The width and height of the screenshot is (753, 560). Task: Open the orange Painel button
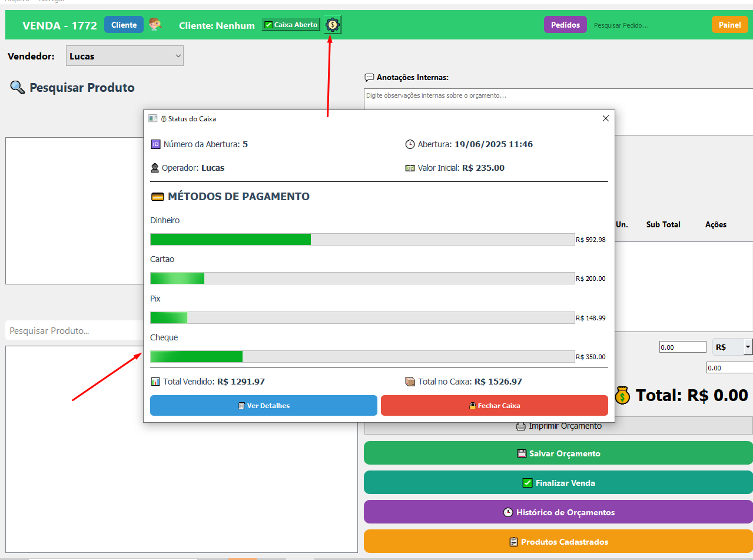coord(729,25)
